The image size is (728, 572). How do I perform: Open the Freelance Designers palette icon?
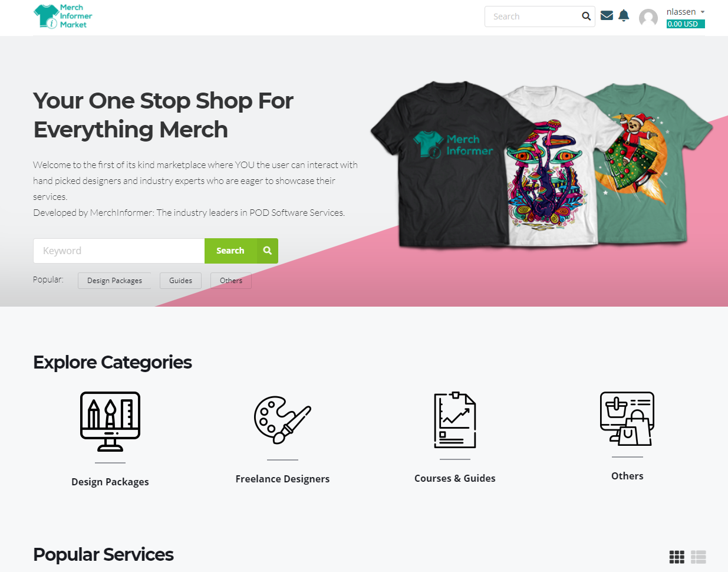coord(282,419)
